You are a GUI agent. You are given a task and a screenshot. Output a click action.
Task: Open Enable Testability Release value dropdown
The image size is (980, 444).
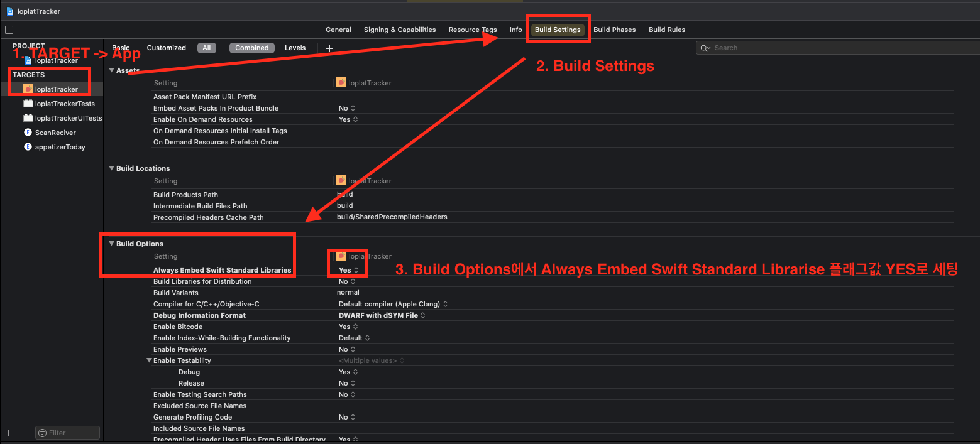(x=348, y=383)
